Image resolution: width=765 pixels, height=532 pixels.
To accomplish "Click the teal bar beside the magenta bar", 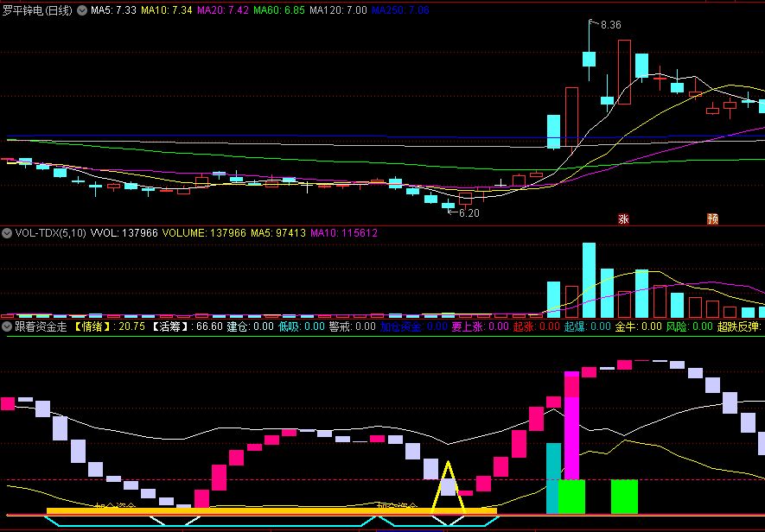I will (x=553, y=478).
